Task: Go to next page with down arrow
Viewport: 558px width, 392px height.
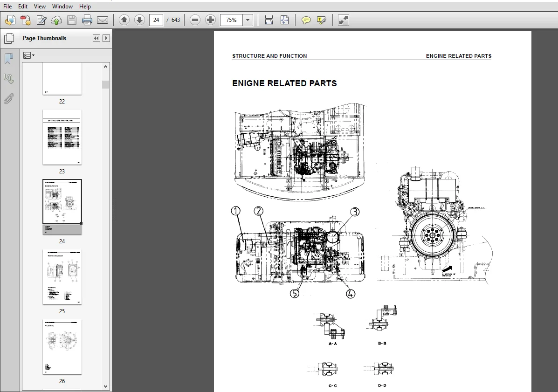Action: tap(139, 20)
